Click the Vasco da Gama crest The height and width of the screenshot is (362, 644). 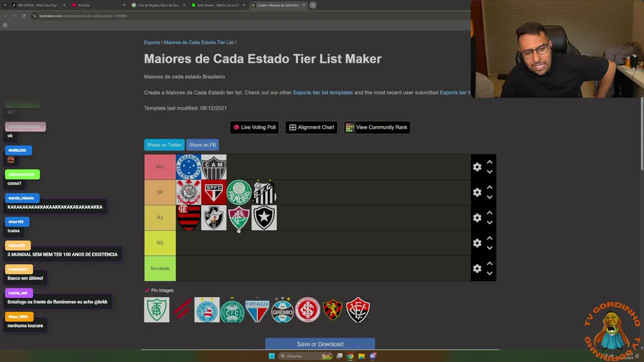(x=214, y=218)
